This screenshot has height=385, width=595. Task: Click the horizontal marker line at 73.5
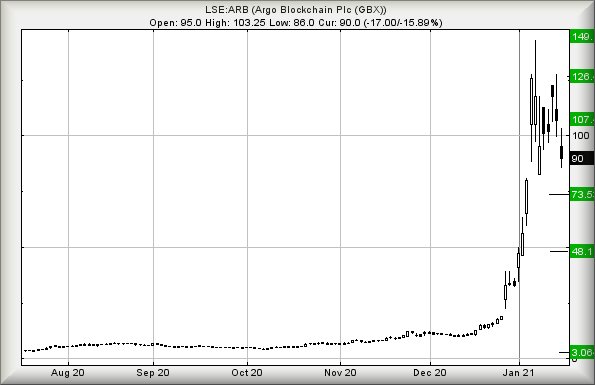pos(559,195)
